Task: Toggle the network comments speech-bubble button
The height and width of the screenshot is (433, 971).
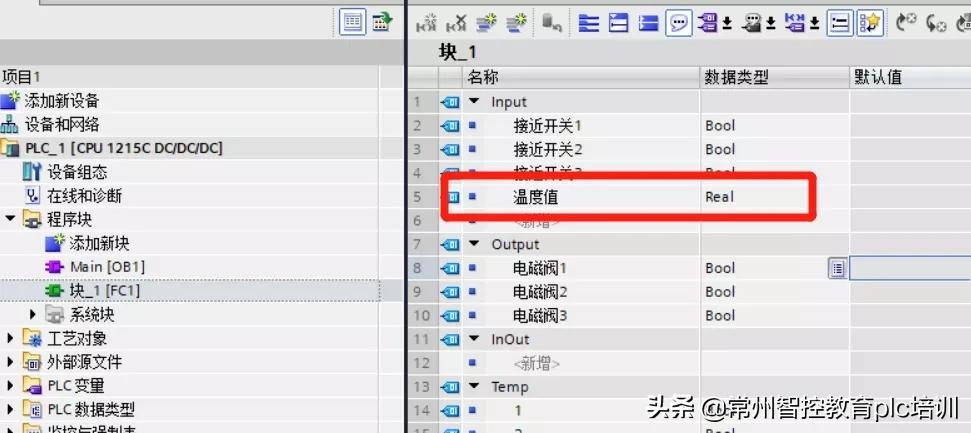Action: 679,22
